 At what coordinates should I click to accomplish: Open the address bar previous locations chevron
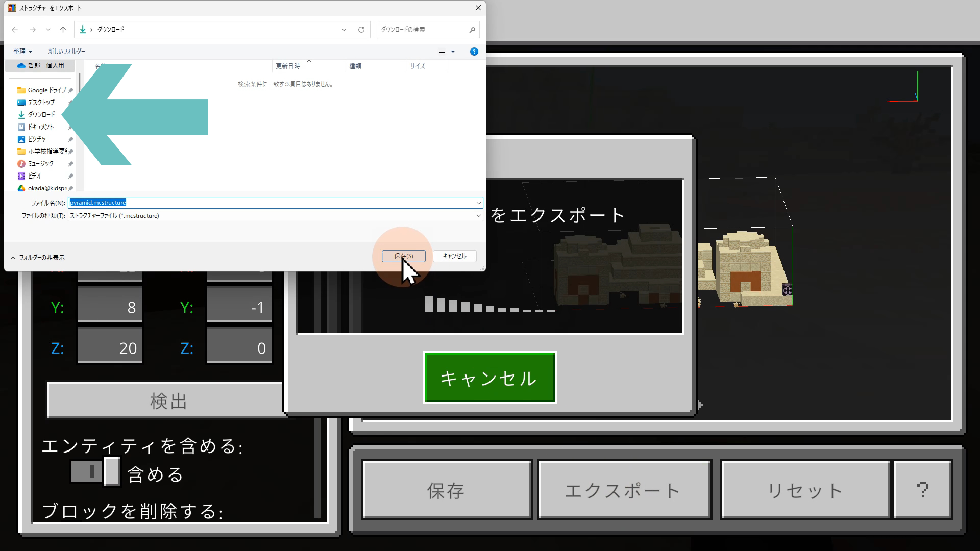click(x=344, y=30)
